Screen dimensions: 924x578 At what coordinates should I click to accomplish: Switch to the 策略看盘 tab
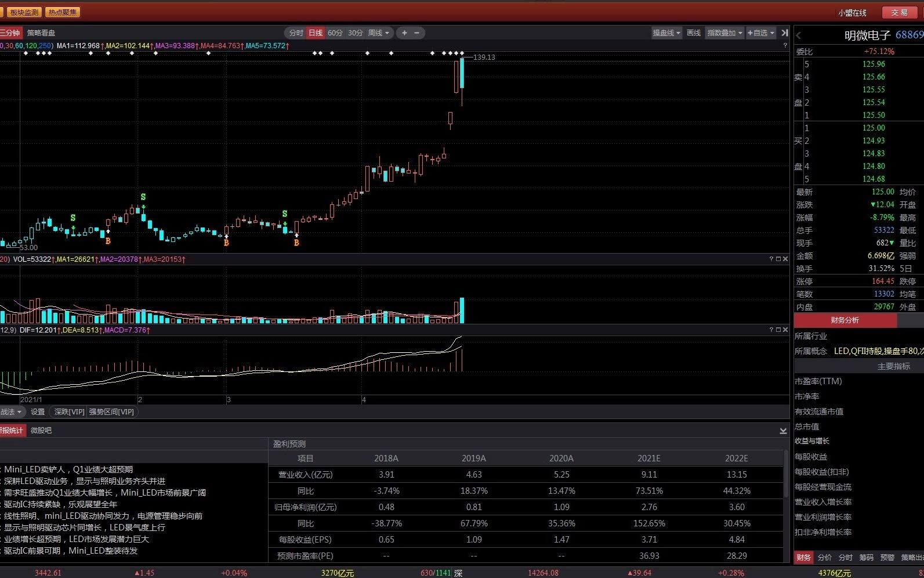tap(41, 33)
